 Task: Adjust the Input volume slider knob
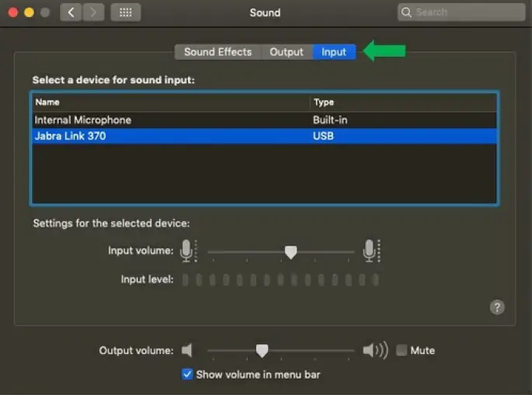(290, 253)
